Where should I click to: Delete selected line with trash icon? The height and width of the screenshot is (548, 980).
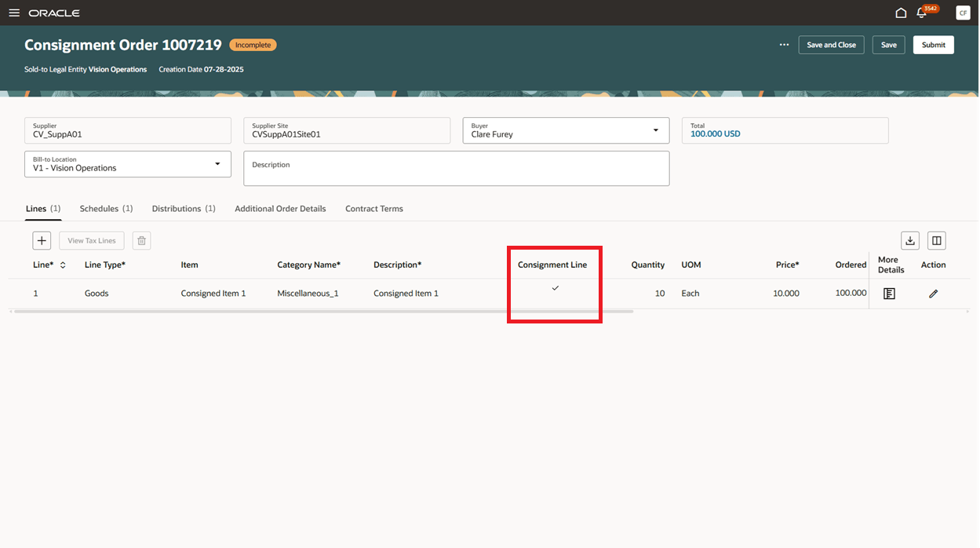(x=141, y=240)
